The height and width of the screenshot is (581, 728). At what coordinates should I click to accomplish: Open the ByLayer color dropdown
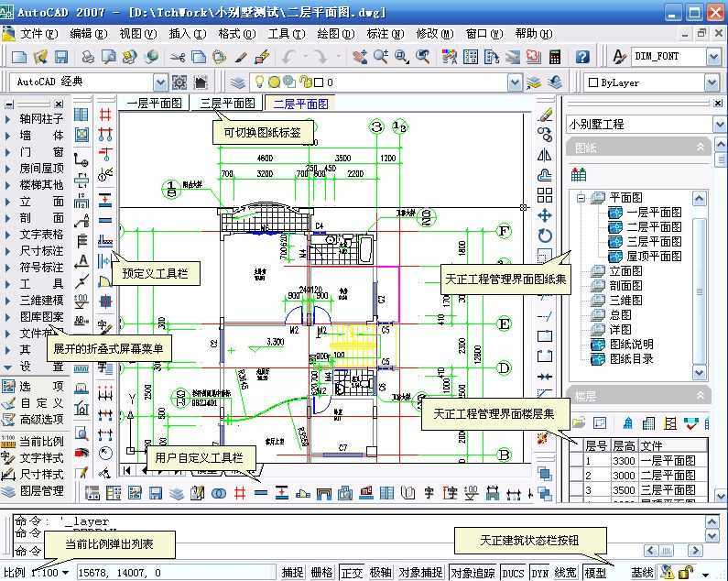pyautogui.click(x=712, y=82)
